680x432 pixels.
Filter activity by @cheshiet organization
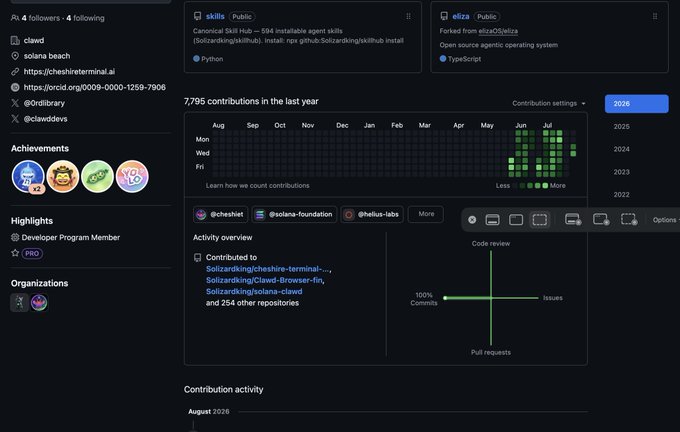[220, 214]
